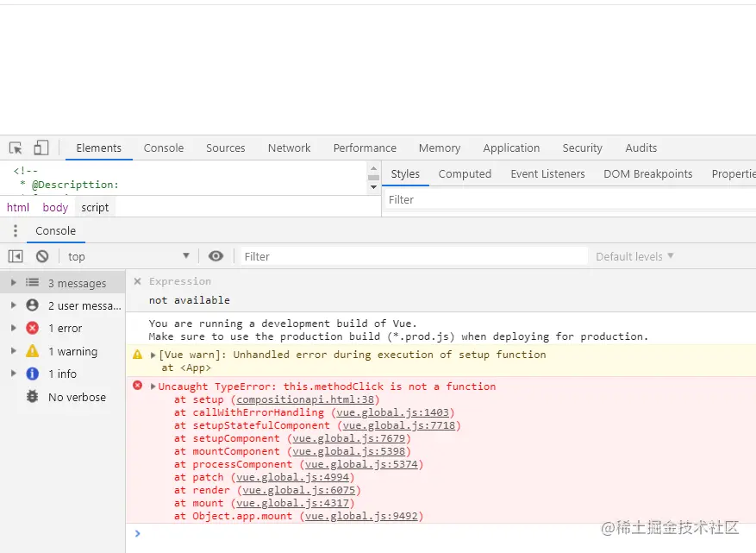Open compositionapi.html:38 source link
Viewport: 756px width, 553px height.
[305, 399]
